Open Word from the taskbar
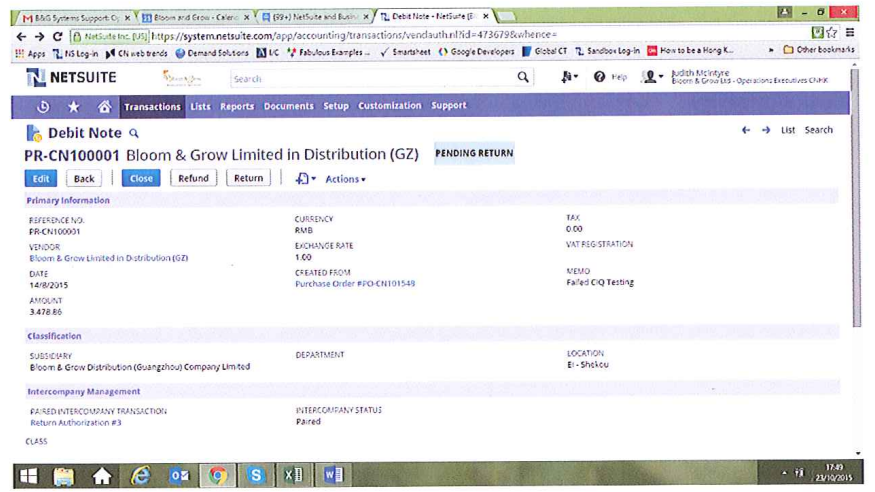This screenshot has height=492, width=875. (x=333, y=475)
